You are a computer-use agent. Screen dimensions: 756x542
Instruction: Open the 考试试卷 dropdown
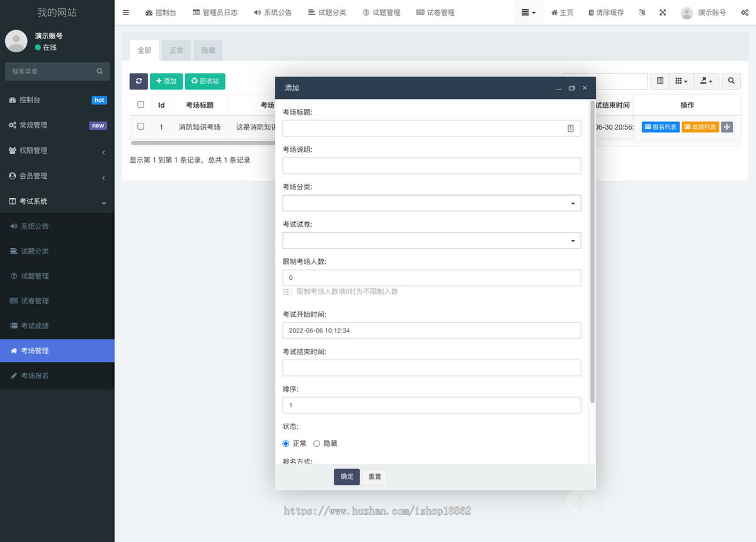coord(432,240)
